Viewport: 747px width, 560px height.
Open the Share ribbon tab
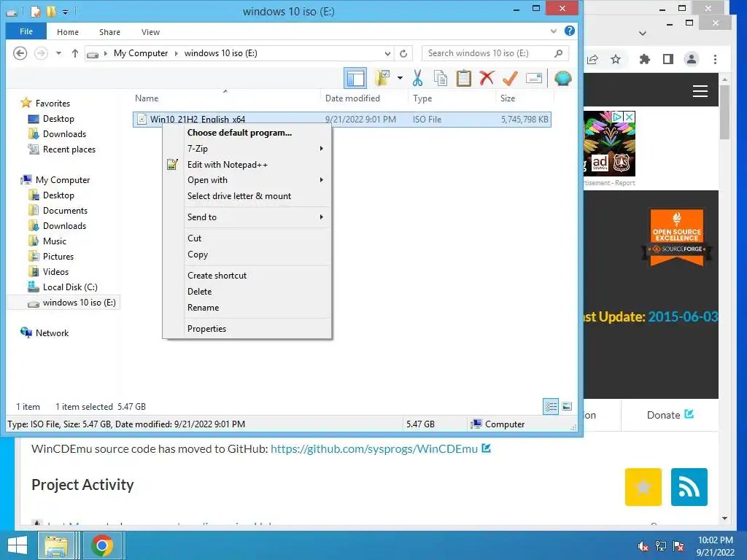[109, 32]
